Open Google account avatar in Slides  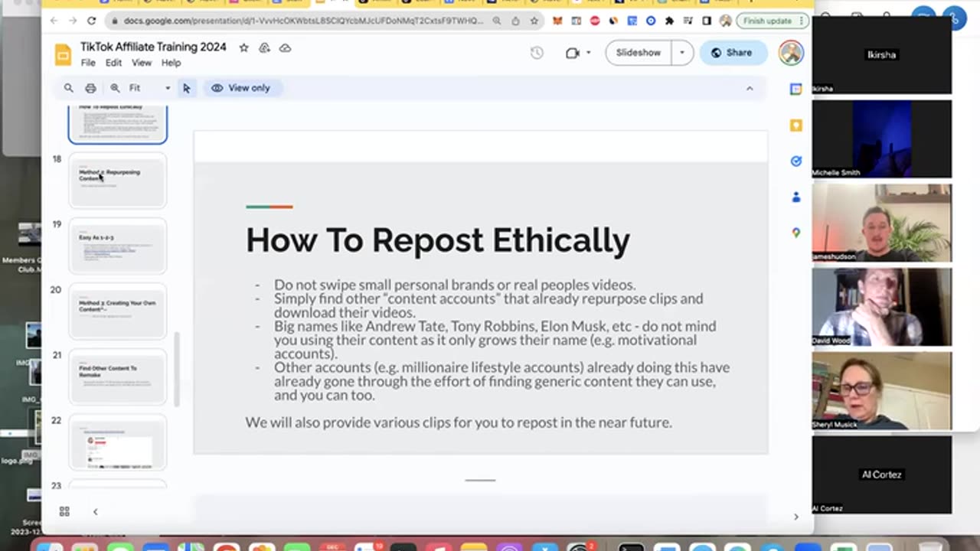click(x=791, y=53)
